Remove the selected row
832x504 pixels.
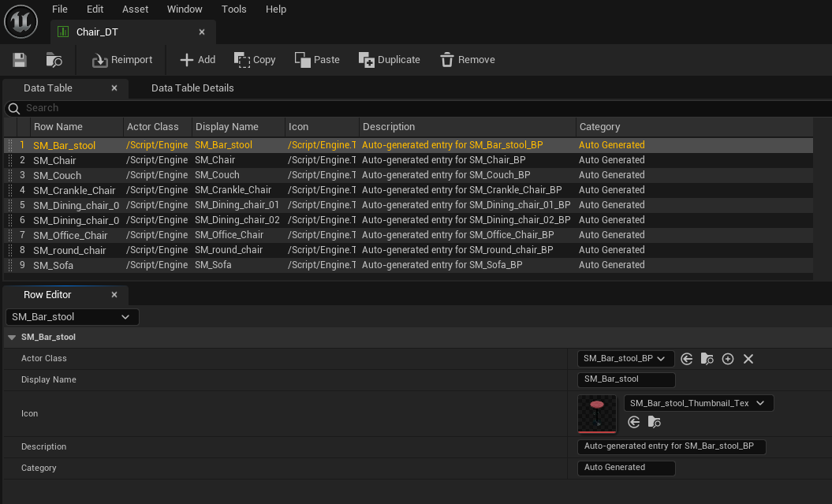(x=467, y=60)
